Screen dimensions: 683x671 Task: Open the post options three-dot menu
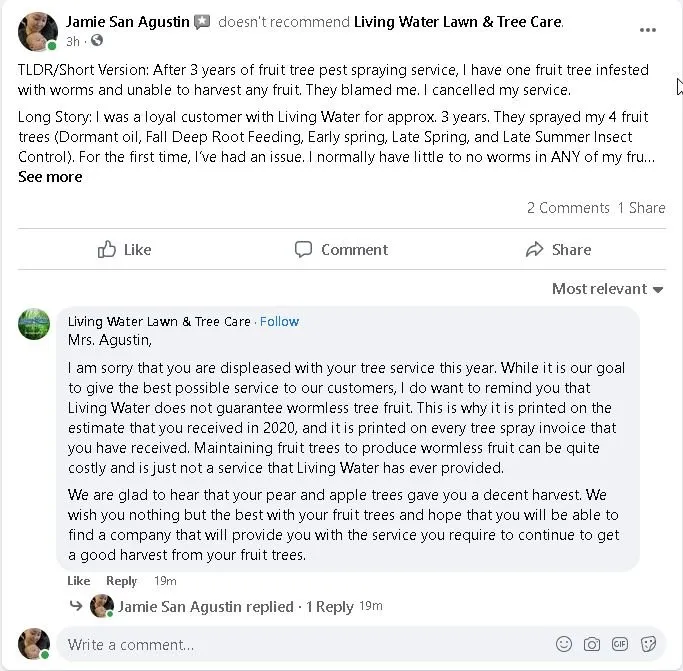[x=647, y=30]
